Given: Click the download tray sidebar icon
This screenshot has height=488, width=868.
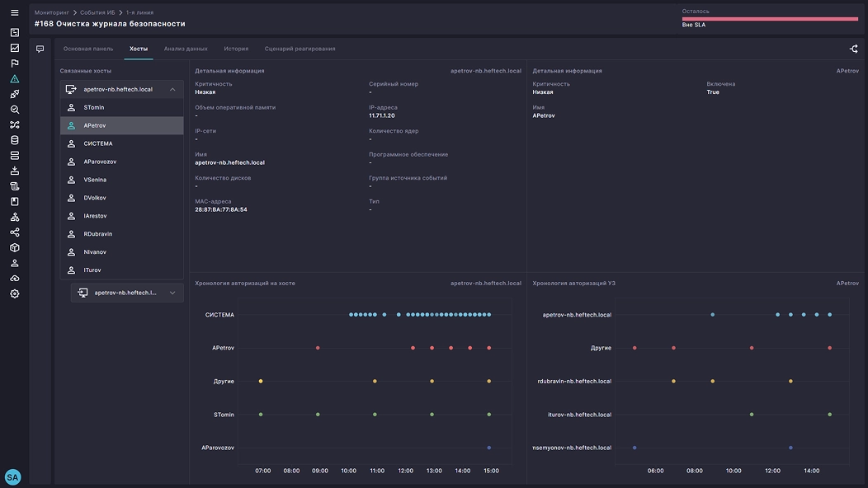Looking at the screenshot, I should (14, 171).
